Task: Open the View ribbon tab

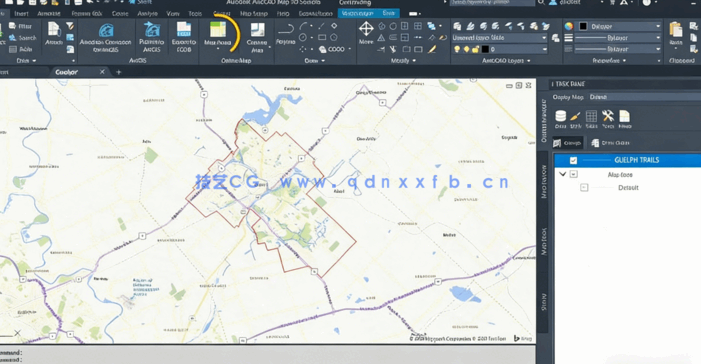Action: coord(173,13)
